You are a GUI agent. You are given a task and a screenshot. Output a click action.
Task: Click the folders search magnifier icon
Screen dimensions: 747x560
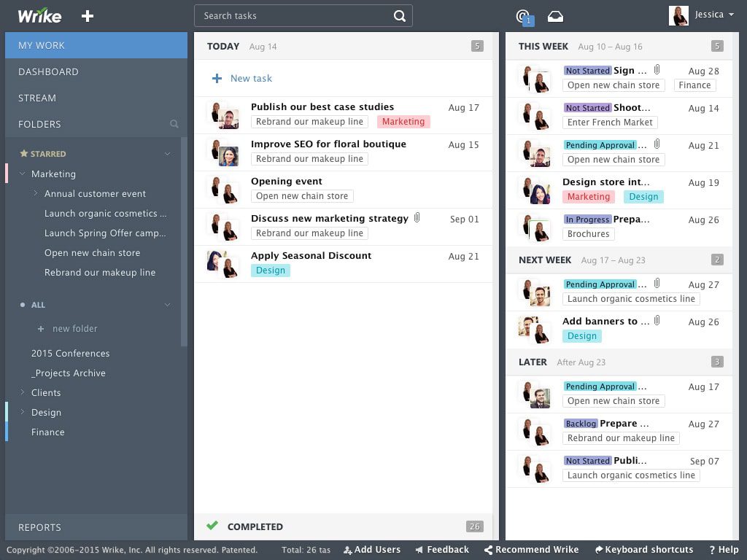[x=174, y=124]
